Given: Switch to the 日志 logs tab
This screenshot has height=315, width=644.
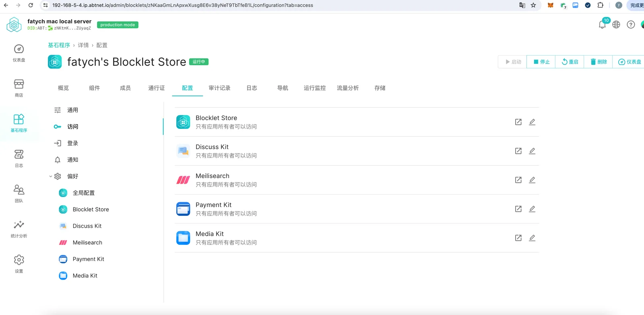Looking at the screenshot, I should [252, 88].
